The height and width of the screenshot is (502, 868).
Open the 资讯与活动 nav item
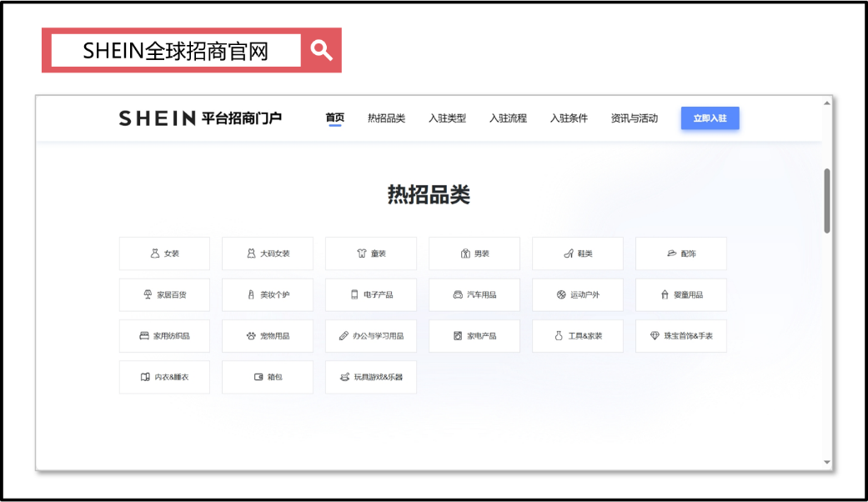tap(635, 118)
